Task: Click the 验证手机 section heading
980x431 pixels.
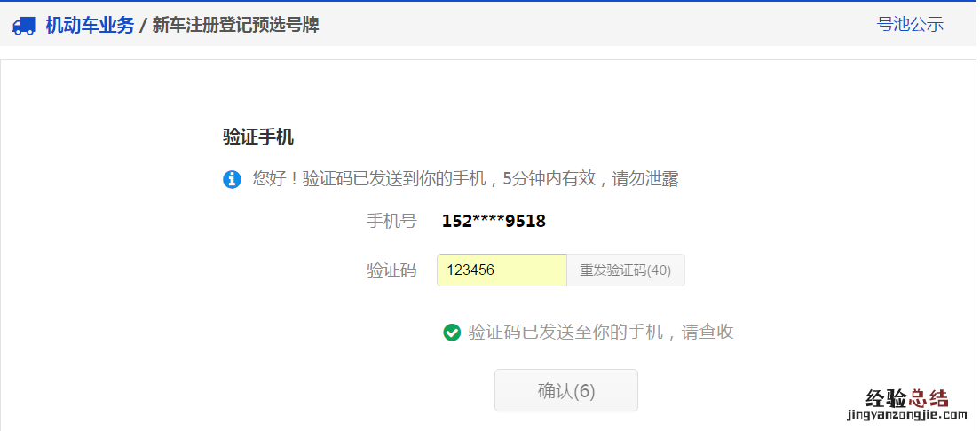Action: (x=258, y=137)
